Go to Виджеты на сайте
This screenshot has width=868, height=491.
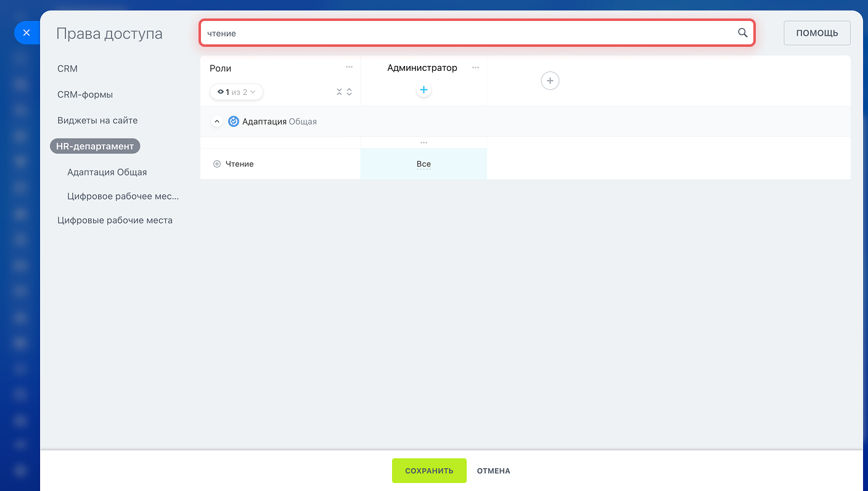(x=97, y=121)
